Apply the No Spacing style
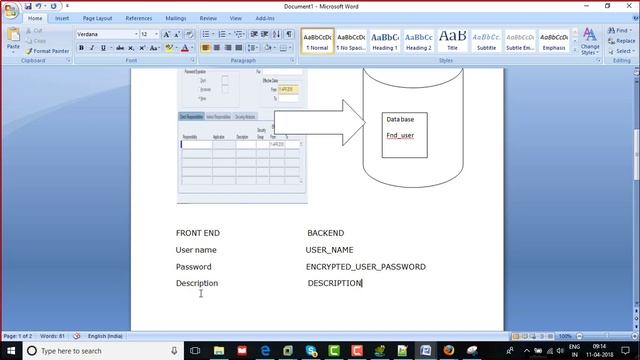Viewport: 640px width, 360px height. (351, 41)
